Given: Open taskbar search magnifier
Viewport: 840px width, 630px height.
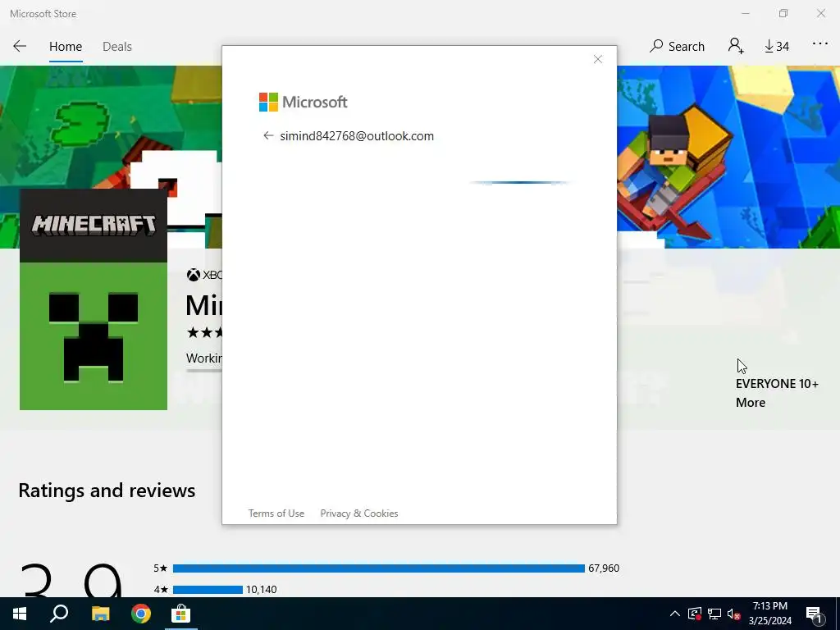Looking at the screenshot, I should (59, 614).
